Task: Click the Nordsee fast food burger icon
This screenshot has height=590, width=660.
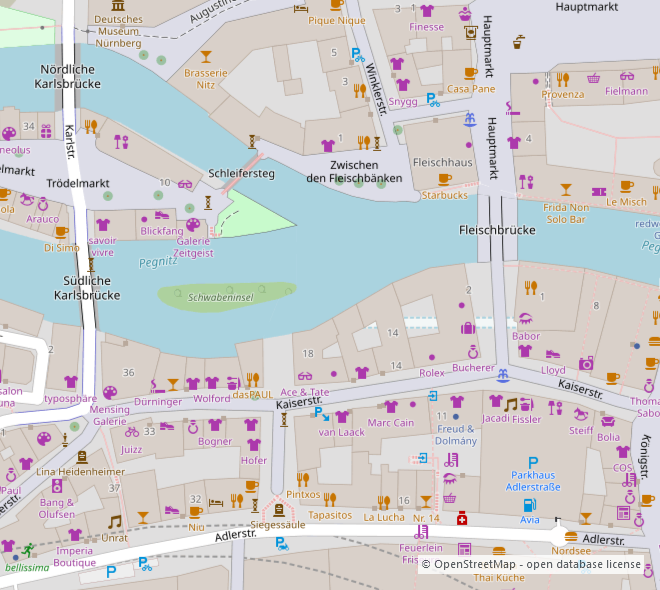Action: (x=571, y=537)
